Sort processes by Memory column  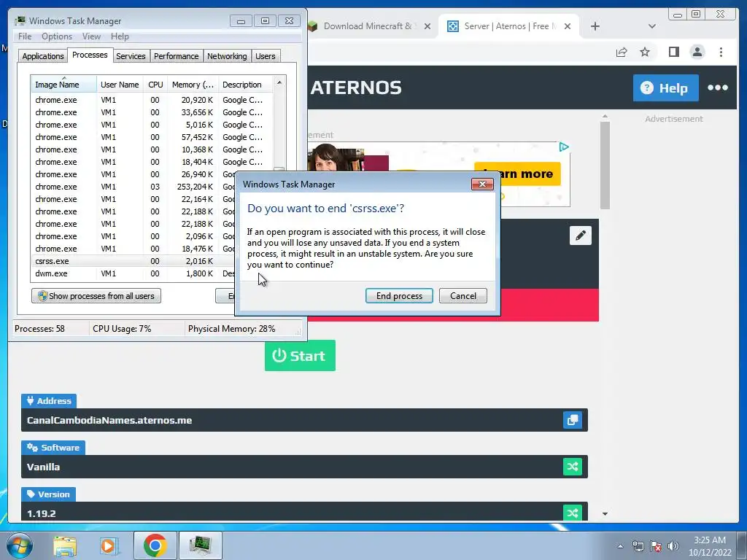pyautogui.click(x=193, y=85)
